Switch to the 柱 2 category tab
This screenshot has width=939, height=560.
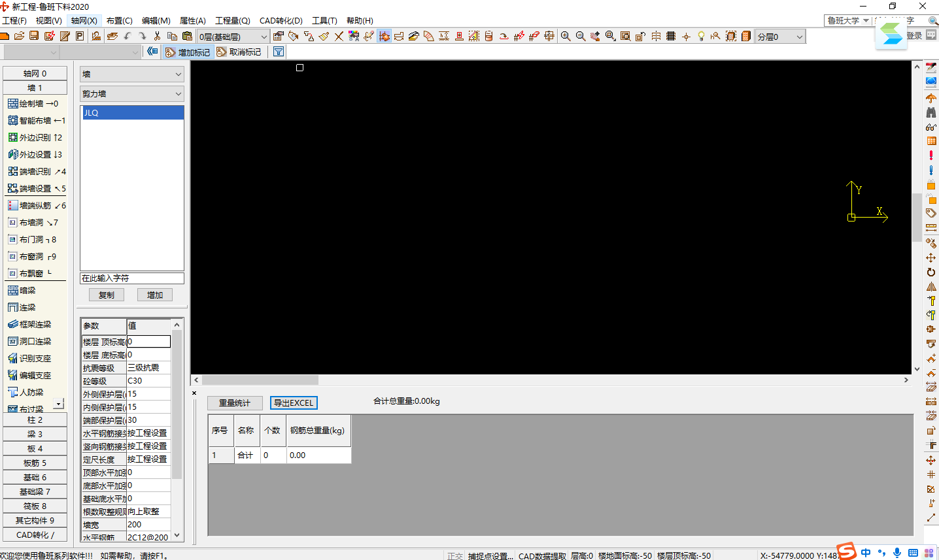click(35, 420)
